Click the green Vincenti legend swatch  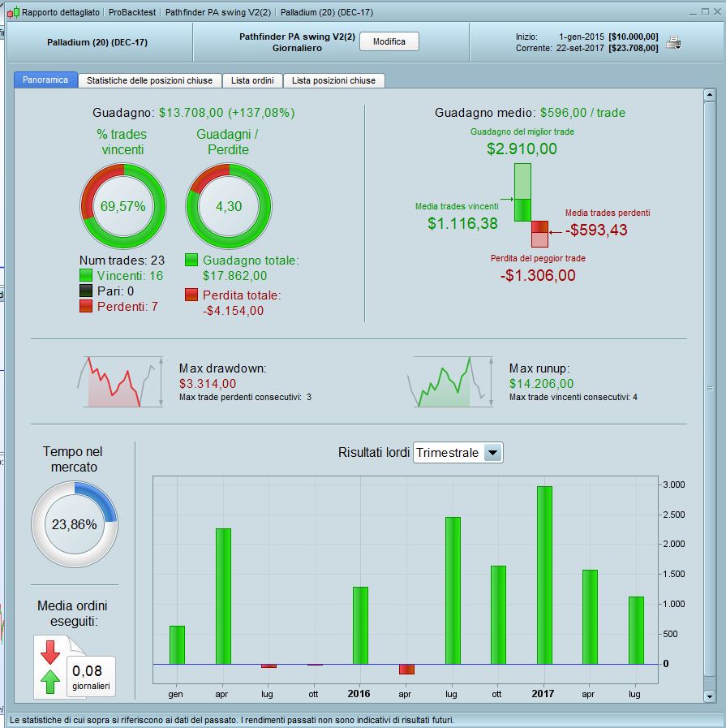(x=86, y=275)
